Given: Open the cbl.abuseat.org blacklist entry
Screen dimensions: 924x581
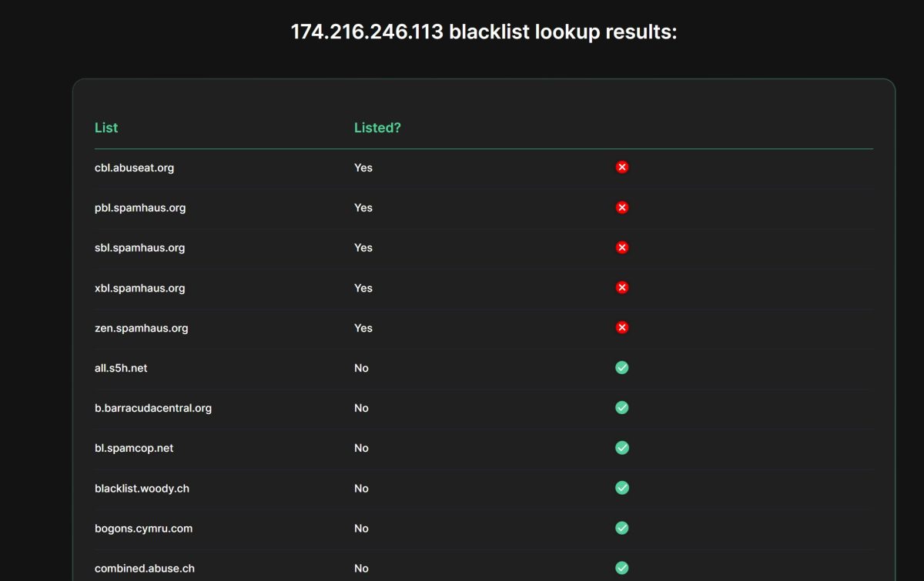Looking at the screenshot, I should [134, 167].
